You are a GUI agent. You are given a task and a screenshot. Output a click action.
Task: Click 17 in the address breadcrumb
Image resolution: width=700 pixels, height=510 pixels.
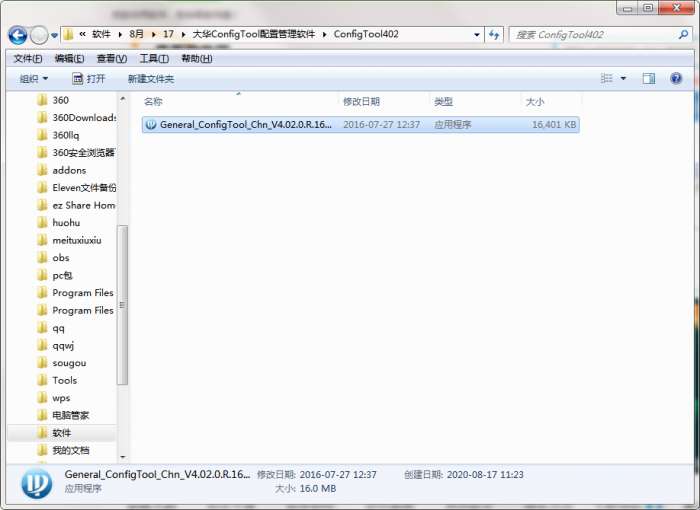click(168, 34)
